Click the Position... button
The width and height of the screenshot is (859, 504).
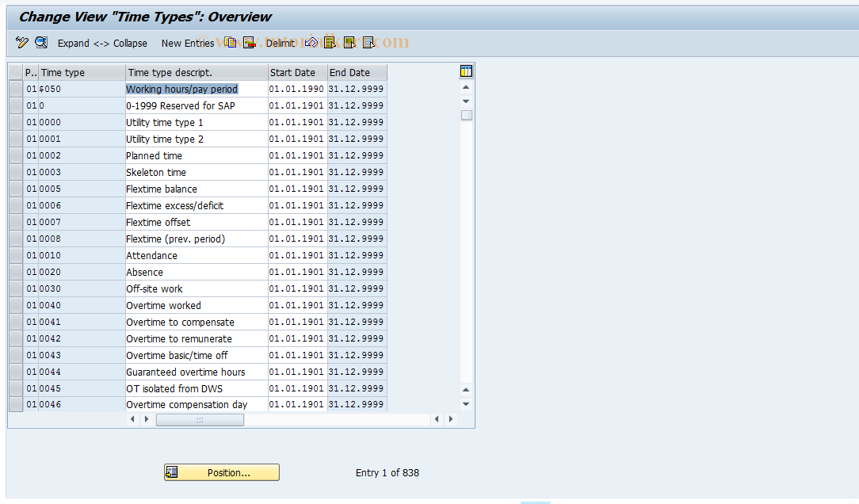(222, 473)
